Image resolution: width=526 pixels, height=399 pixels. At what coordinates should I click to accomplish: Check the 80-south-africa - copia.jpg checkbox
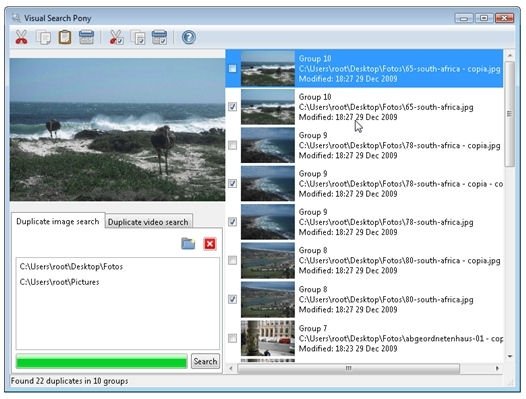click(232, 260)
